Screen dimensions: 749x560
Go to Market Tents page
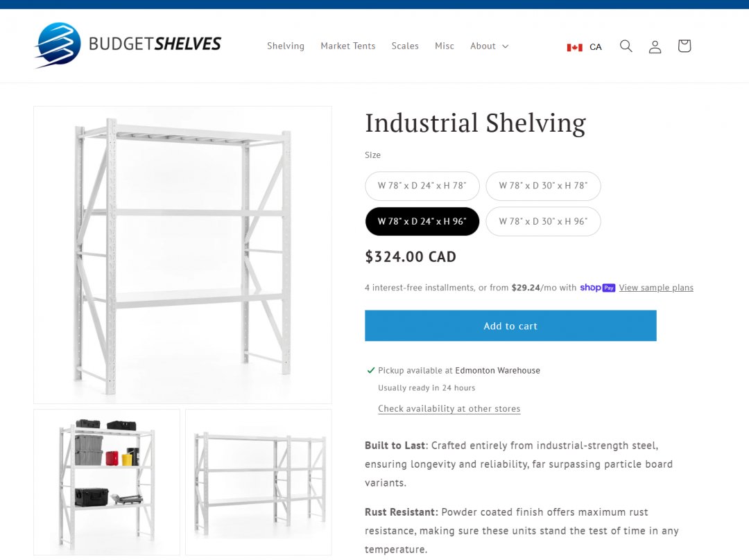coord(348,46)
